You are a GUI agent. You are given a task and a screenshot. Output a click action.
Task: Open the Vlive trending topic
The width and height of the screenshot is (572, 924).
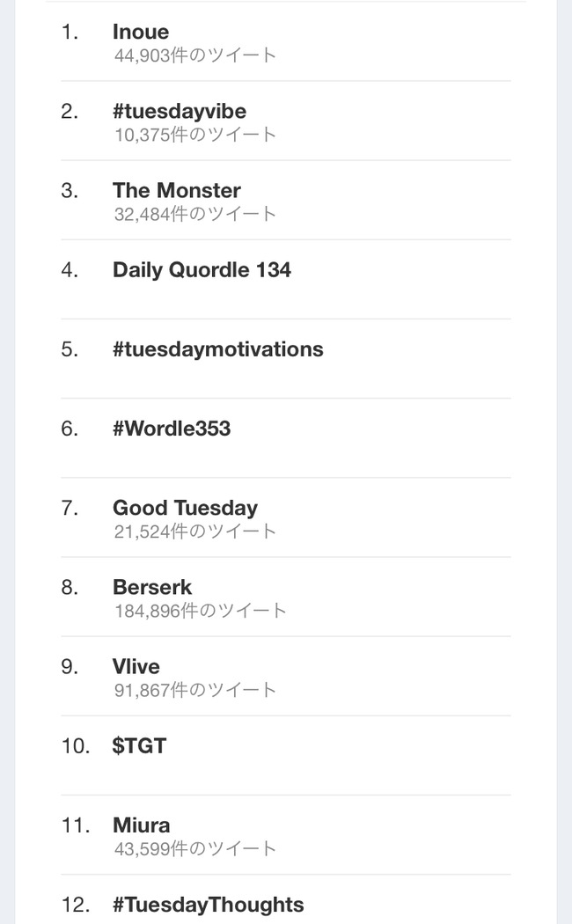pyautogui.click(x=136, y=666)
